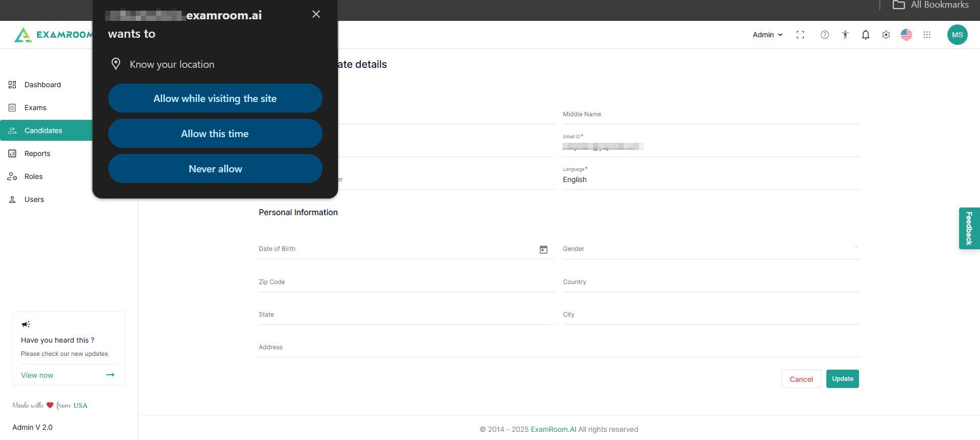Close the location permission popup
The image size is (980, 440).
click(316, 14)
